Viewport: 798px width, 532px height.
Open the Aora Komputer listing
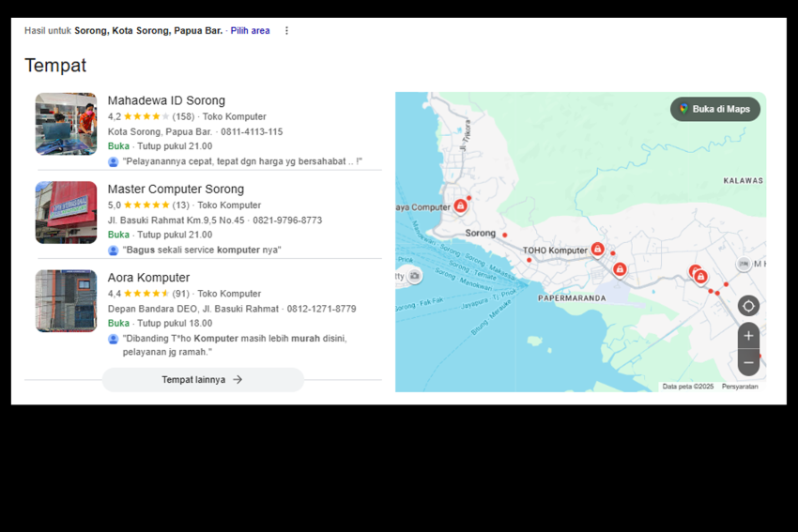coord(148,278)
